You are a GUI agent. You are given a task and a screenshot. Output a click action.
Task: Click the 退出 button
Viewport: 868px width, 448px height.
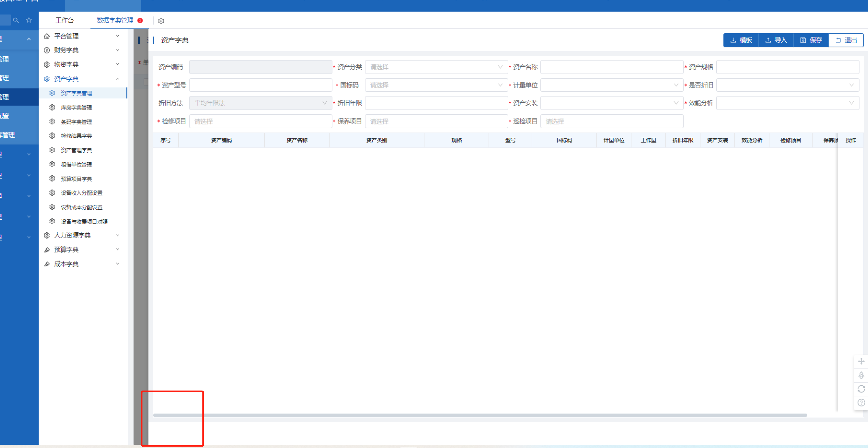[846, 40]
